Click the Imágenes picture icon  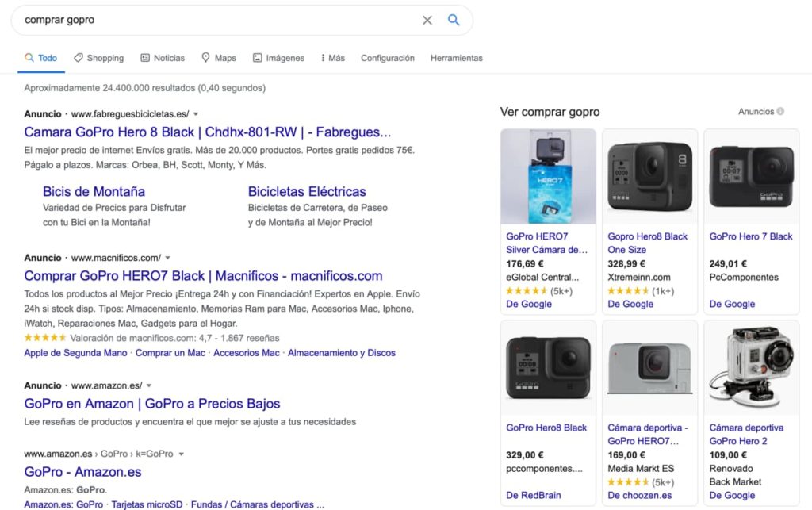(256, 57)
